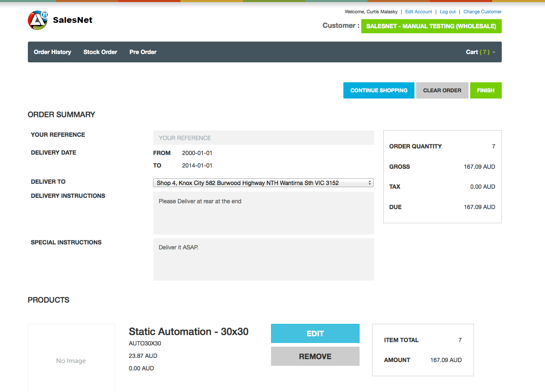The image size is (545, 392).
Task: Go to the Stock Order page
Action: [x=100, y=52]
